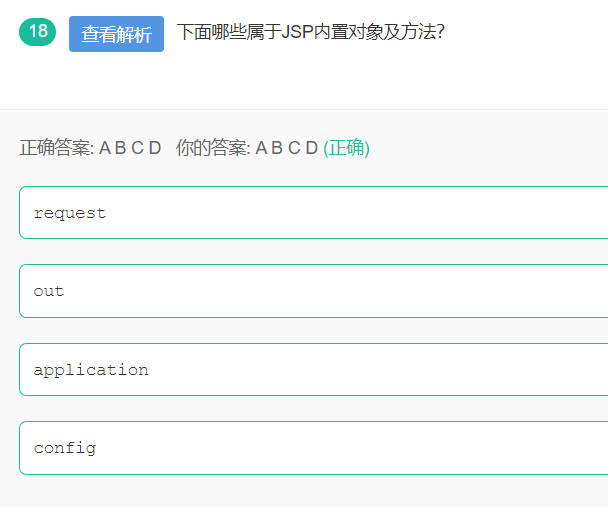Click the 你的答案 label
The image size is (608, 507).
tap(213, 148)
